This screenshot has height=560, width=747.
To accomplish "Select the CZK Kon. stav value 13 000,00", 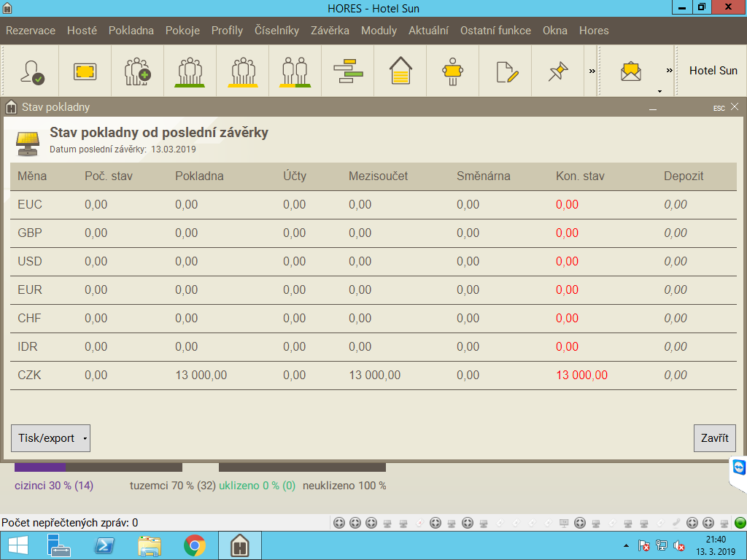I will click(581, 376).
